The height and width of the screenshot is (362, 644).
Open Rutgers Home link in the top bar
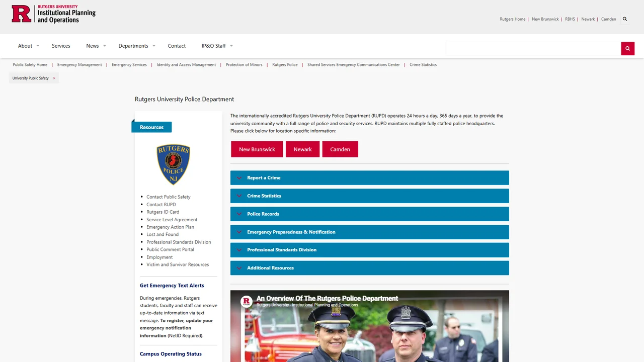[513, 19]
